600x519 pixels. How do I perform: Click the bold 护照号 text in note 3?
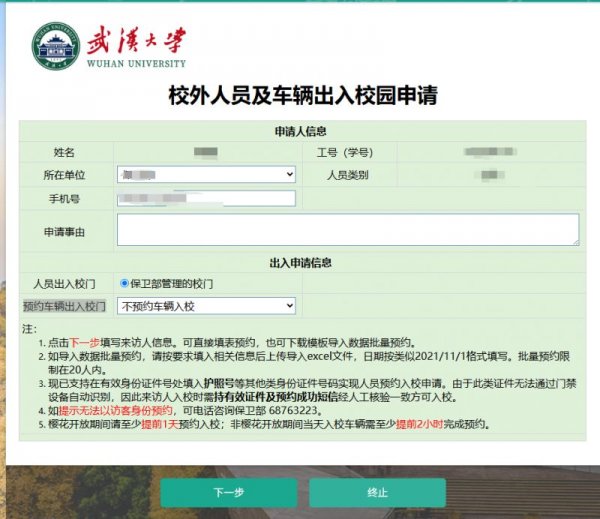pyautogui.click(x=218, y=383)
